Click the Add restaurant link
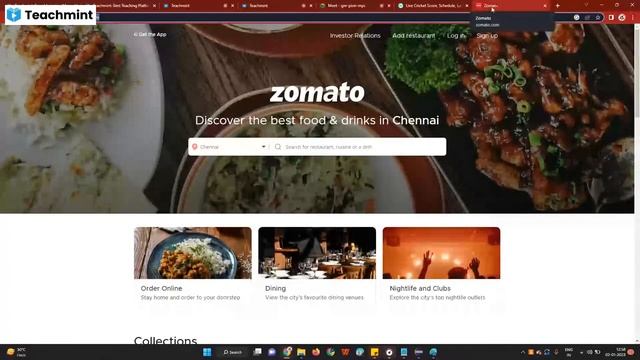This screenshot has width=640, height=360. tap(413, 36)
